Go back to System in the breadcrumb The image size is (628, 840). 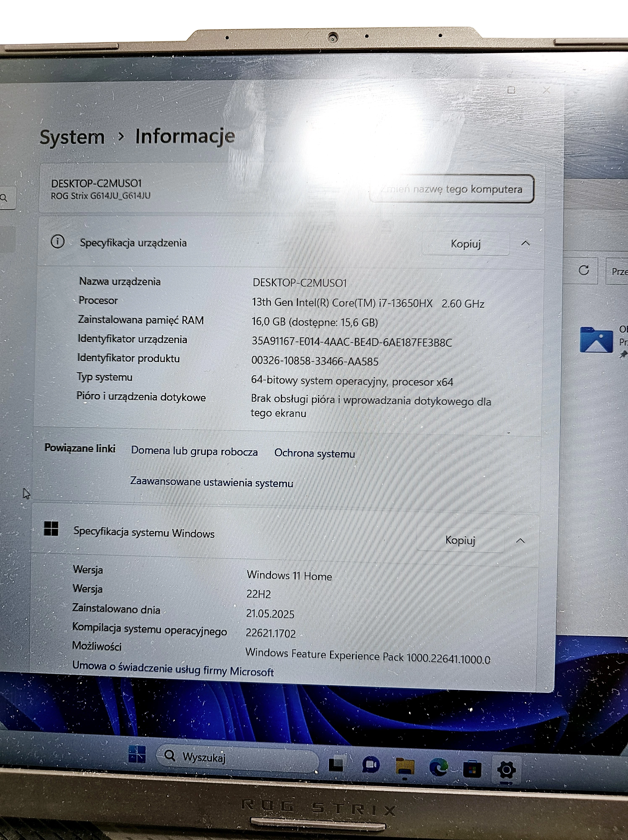72,137
